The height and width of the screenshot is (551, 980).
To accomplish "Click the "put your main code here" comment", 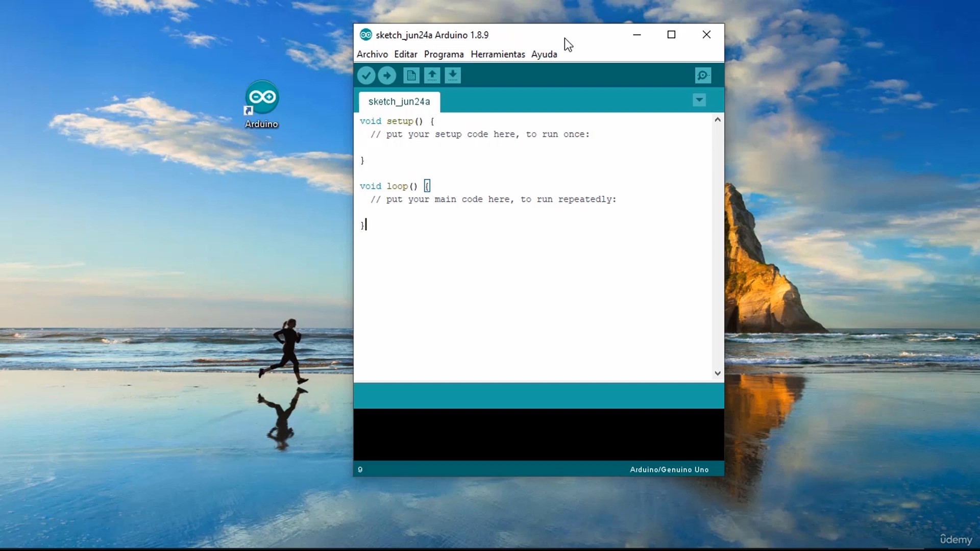I will coord(494,199).
